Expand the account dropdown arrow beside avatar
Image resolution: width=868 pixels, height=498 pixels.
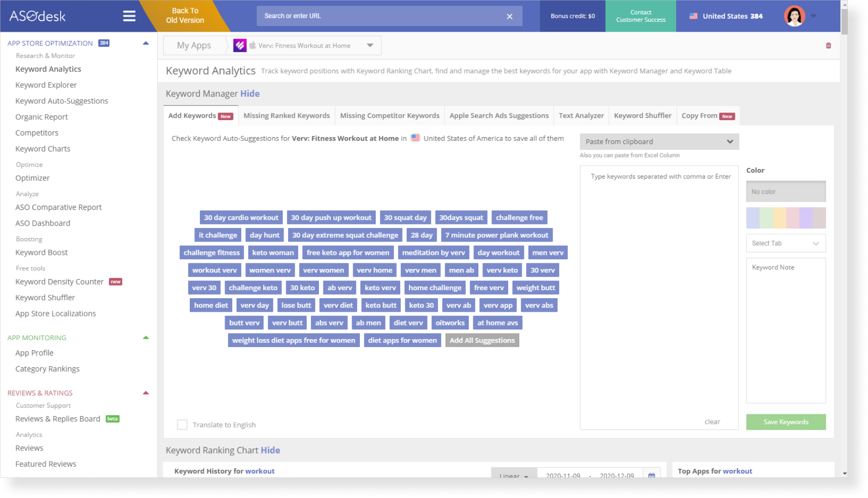point(813,16)
